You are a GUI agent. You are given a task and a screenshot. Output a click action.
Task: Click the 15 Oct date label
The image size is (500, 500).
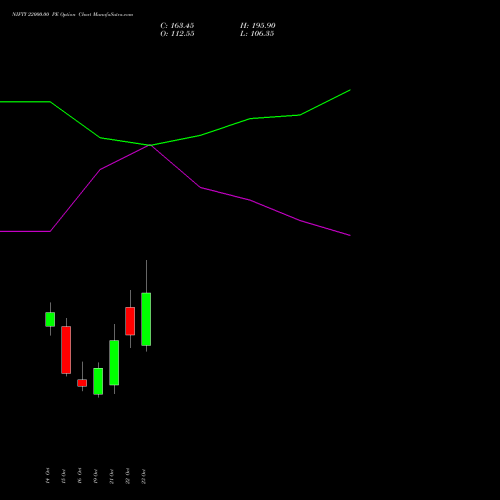coord(64,476)
